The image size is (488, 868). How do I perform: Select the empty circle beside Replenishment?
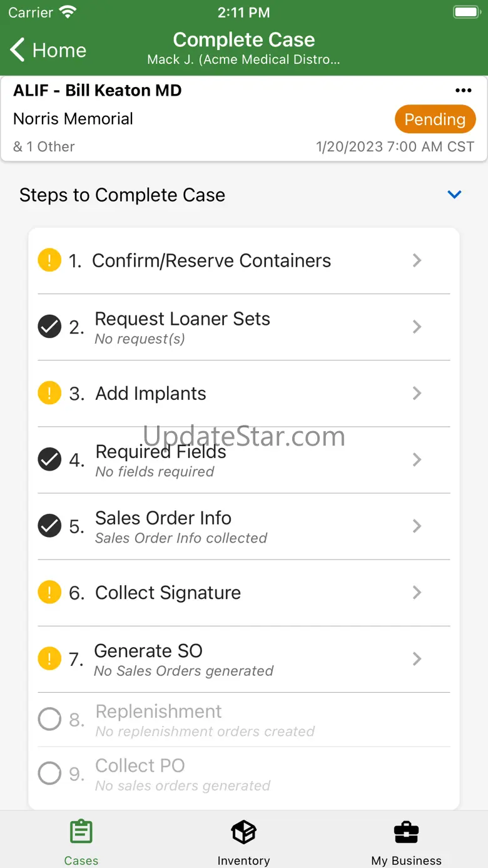[49, 720]
